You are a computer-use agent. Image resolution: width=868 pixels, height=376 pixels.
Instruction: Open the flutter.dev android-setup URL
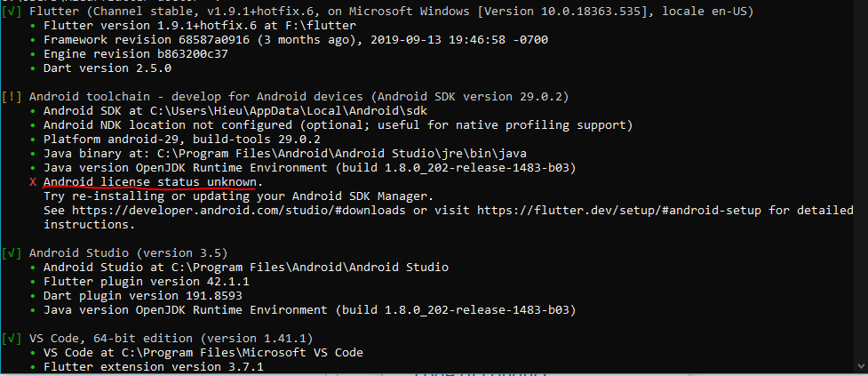[619, 211]
